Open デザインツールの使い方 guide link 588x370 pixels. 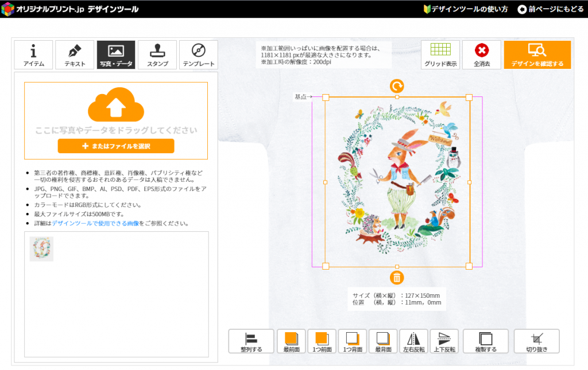pyautogui.click(x=466, y=9)
